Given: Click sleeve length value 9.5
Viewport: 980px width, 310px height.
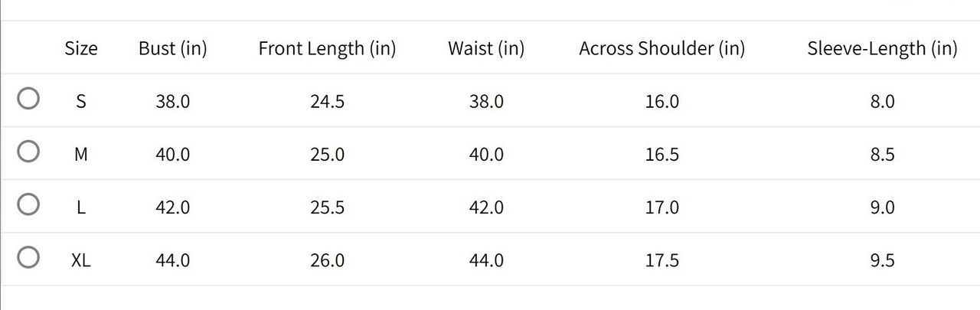Looking at the screenshot, I should pos(882,260).
